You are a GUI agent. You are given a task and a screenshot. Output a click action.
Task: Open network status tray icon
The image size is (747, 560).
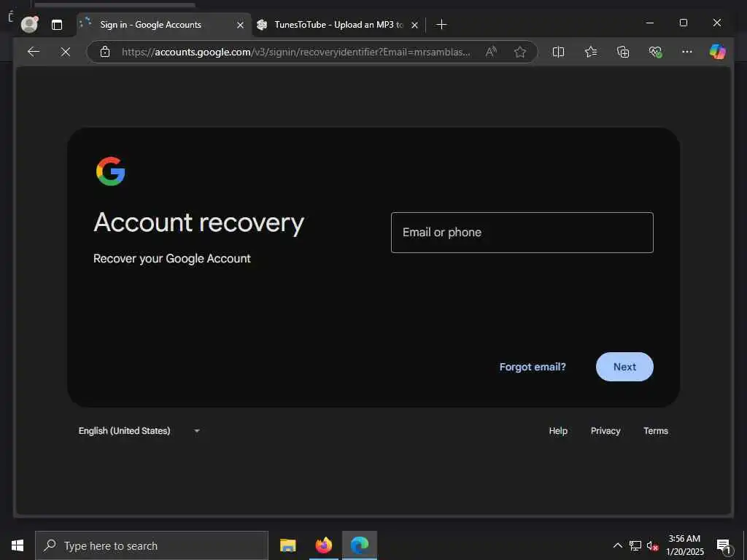pos(635,545)
